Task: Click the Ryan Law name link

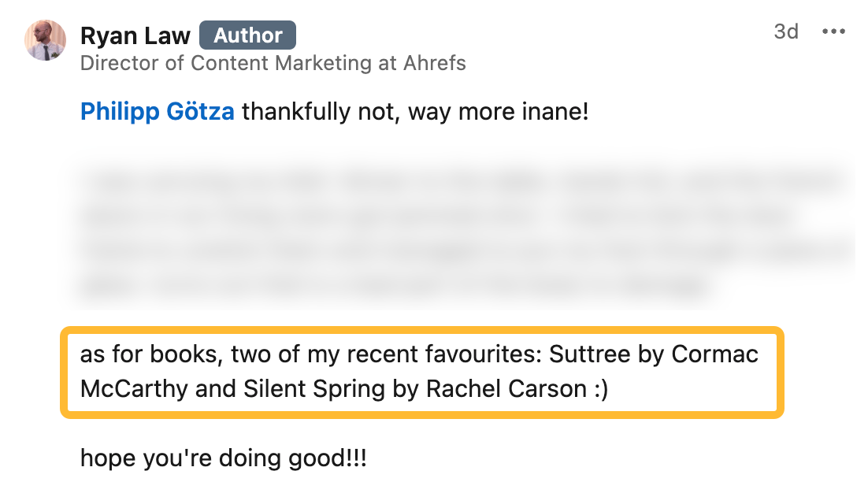Action: point(134,35)
